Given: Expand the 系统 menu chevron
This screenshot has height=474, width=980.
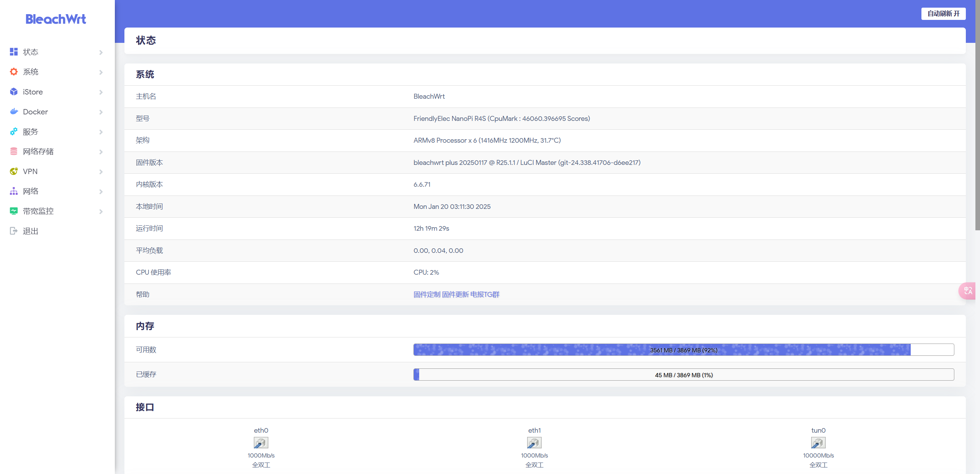Looking at the screenshot, I should click(101, 72).
